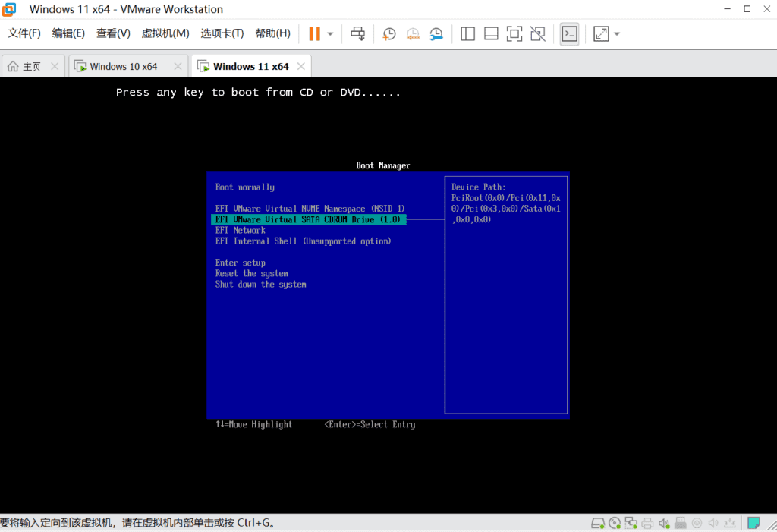Viewport: 777px width, 532px height.
Task: Switch to the Windows 10 x64 tab
Action: [123, 66]
